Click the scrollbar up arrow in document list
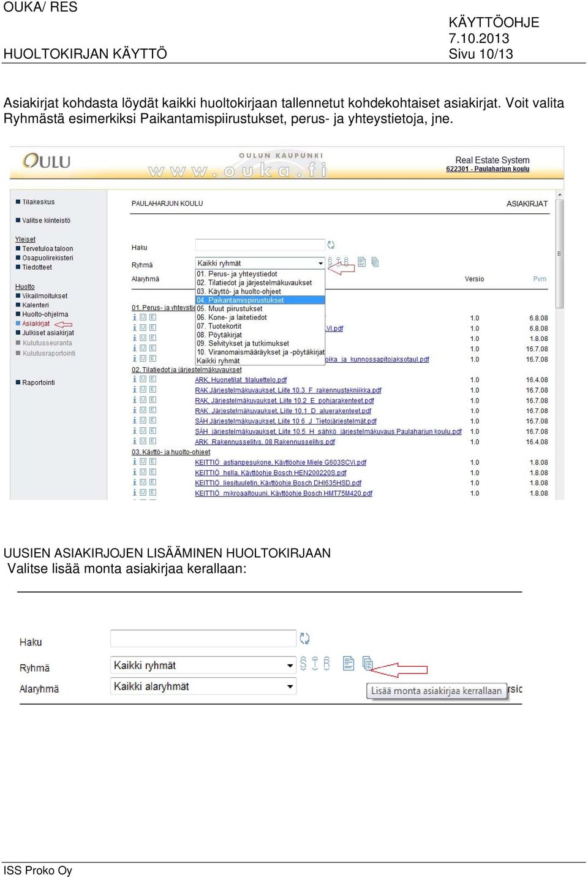Image resolution: width=588 pixels, height=877 pixels. point(559,195)
